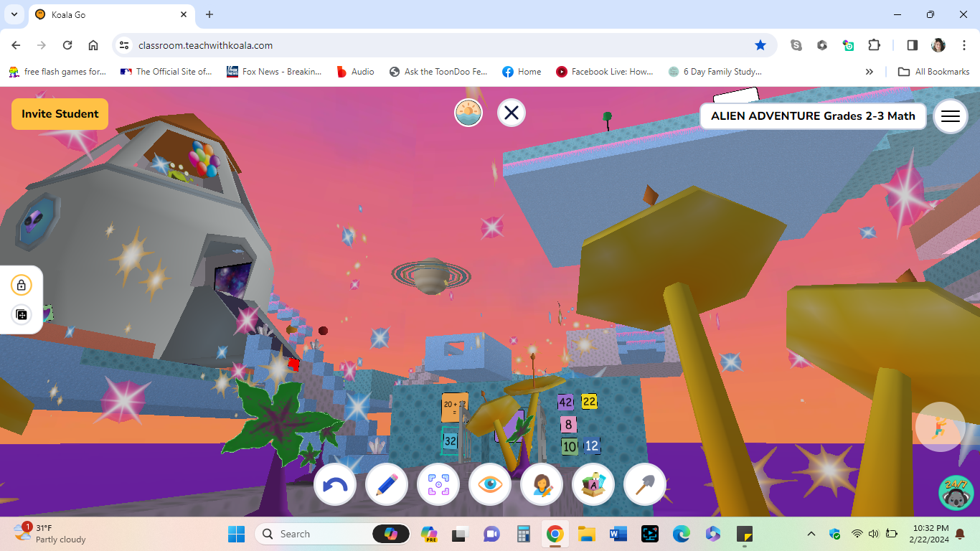This screenshot has height=551, width=980.
Task: Open the 24/7 koala support icon
Action: (956, 494)
